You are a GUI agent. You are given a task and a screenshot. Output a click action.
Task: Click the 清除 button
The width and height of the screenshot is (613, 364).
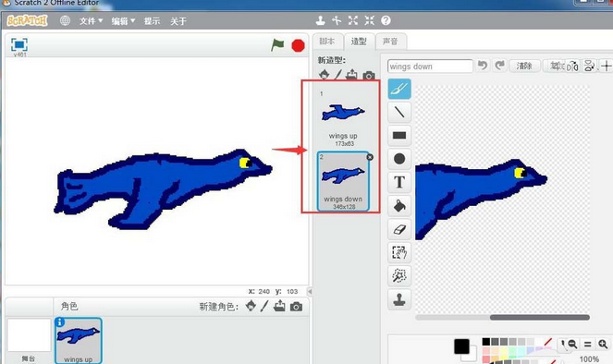(524, 66)
